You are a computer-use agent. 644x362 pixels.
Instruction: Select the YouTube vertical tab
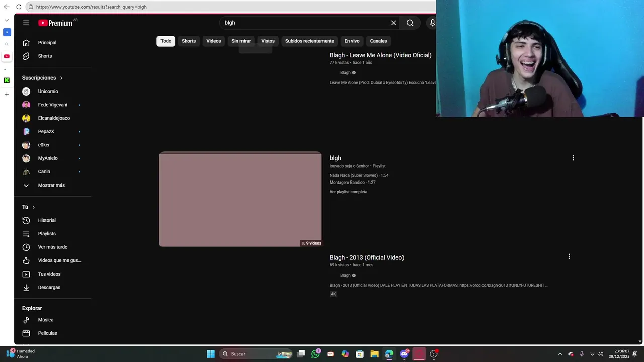[x=7, y=56]
